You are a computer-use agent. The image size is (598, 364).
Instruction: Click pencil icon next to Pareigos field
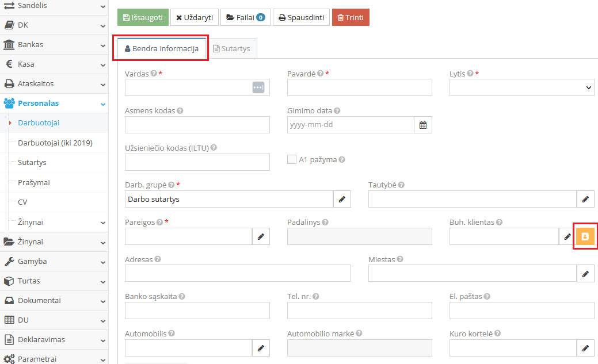pos(261,236)
